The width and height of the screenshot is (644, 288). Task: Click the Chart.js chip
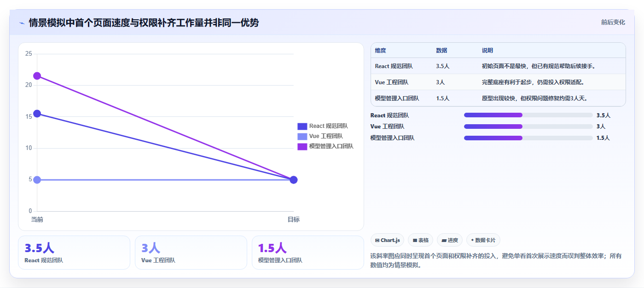[x=387, y=240]
